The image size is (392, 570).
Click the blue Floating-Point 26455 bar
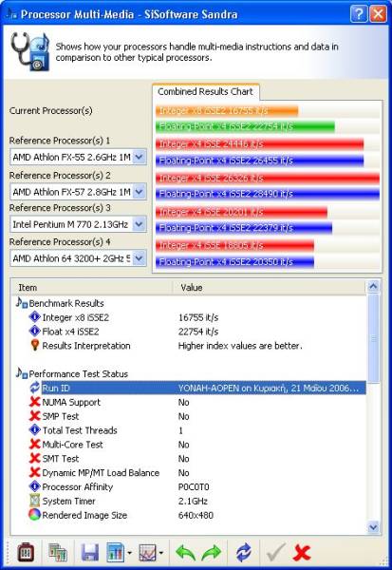point(259,160)
